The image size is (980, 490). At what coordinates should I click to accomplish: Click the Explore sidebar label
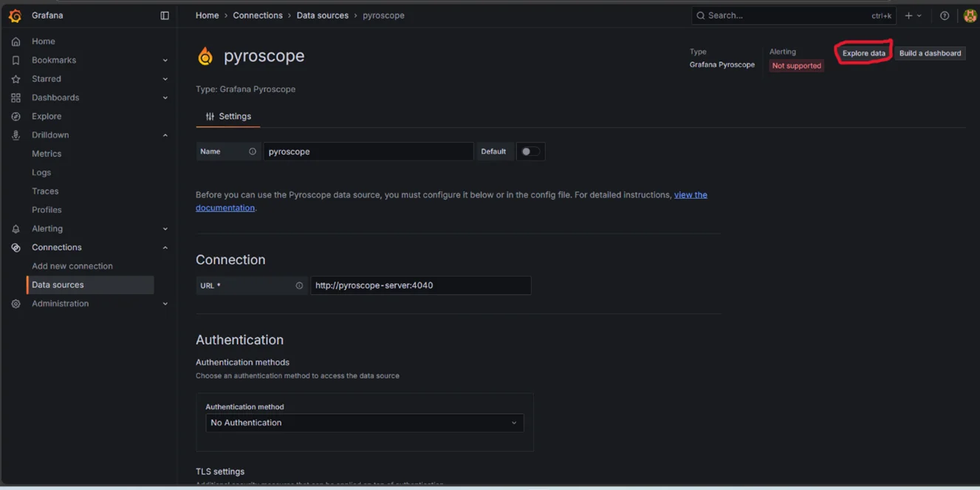point(47,117)
